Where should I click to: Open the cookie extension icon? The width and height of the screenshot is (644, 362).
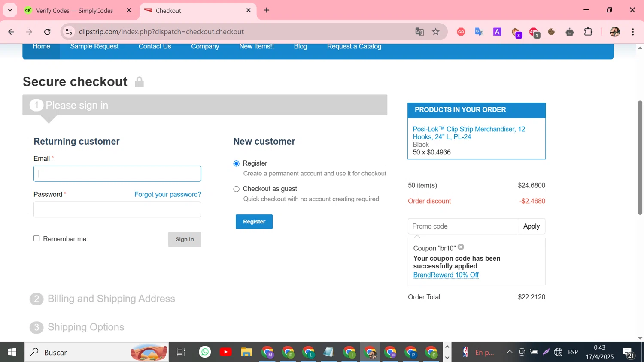552,32
